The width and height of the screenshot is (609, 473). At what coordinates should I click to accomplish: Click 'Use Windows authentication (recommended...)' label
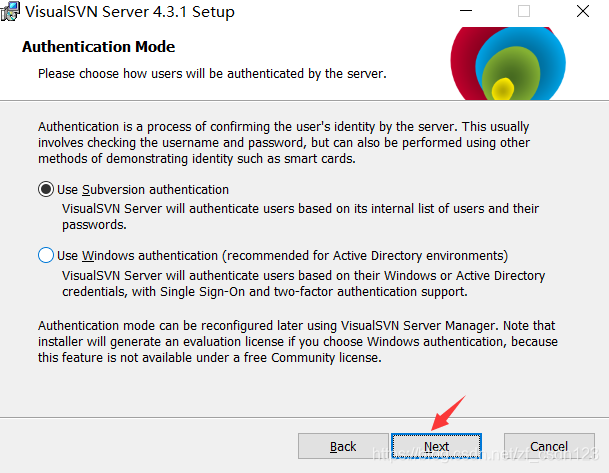(282, 256)
